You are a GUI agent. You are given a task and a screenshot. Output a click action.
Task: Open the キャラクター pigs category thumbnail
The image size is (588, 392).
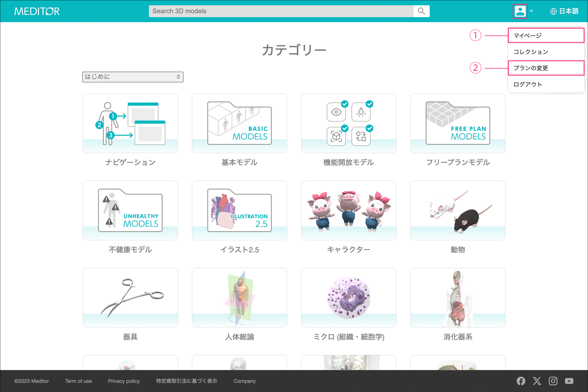click(349, 211)
